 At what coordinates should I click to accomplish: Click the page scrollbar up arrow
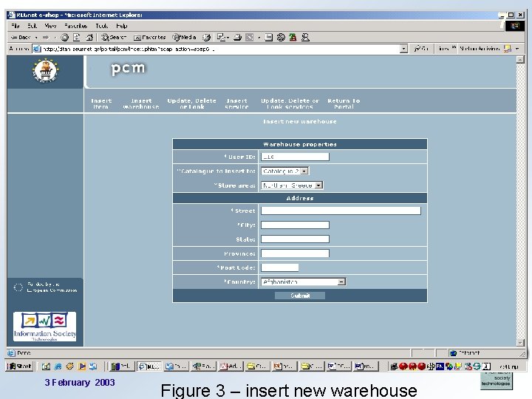pyautogui.click(x=520, y=59)
